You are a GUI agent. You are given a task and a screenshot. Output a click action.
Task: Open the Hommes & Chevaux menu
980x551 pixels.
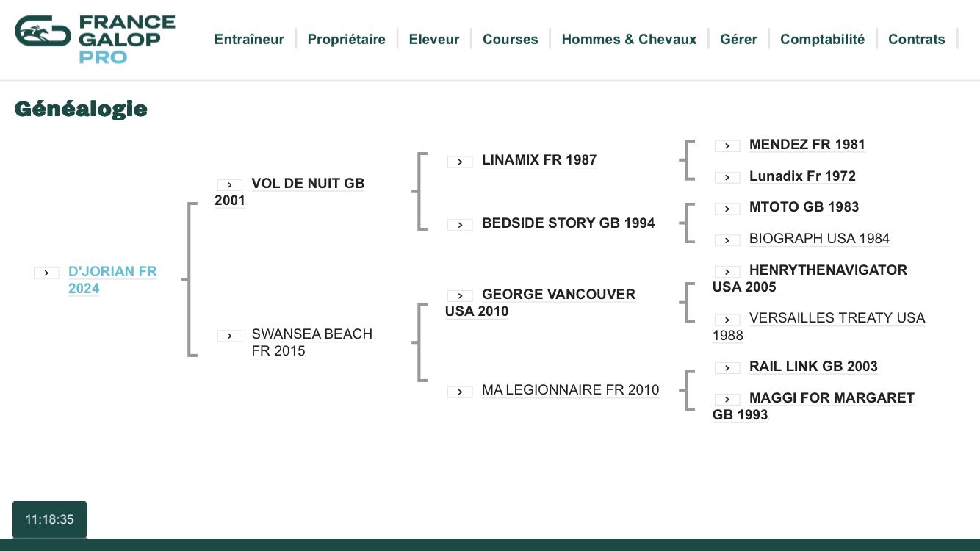pos(629,40)
